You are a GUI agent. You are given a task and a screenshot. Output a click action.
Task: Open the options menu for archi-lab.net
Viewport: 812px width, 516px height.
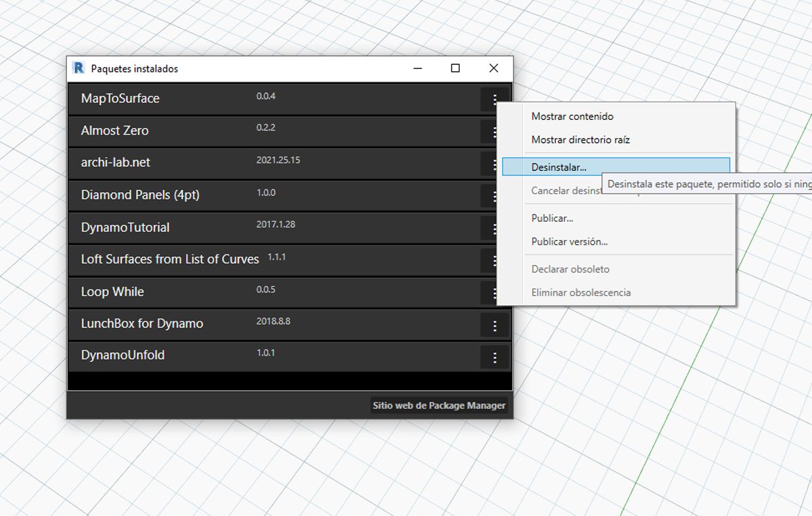point(490,164)
